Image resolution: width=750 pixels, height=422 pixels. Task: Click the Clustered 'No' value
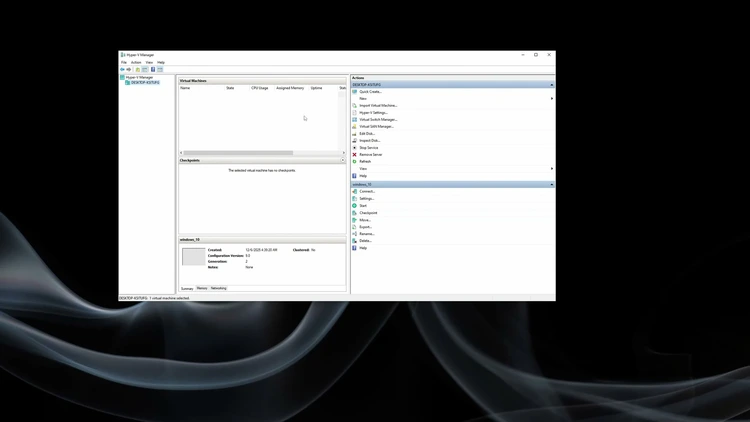click(313, 250)
